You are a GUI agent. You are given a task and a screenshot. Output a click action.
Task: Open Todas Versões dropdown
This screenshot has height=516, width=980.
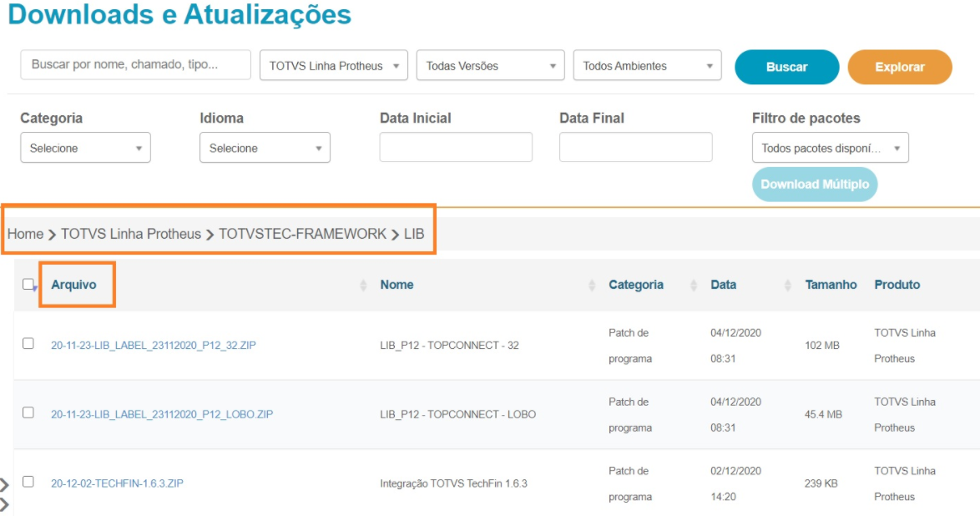(x=491, y=66)
